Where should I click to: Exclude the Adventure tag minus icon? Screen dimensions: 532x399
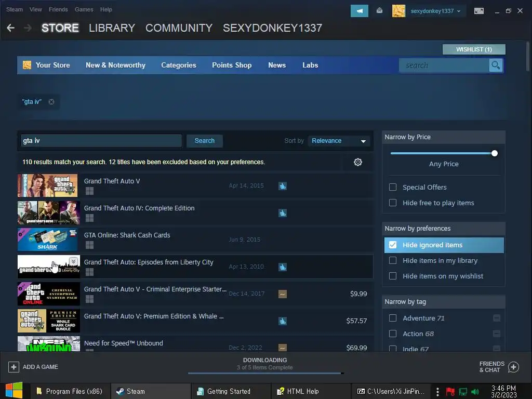coord(496,318)
